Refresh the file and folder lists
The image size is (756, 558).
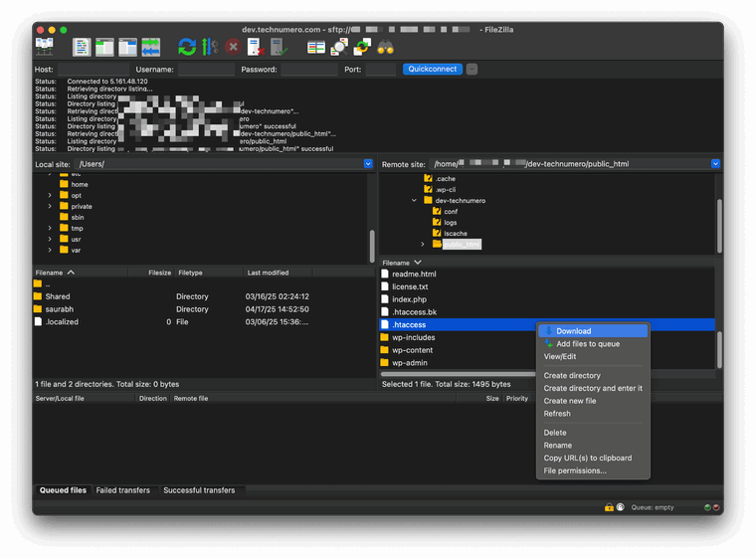pos(187,48)
